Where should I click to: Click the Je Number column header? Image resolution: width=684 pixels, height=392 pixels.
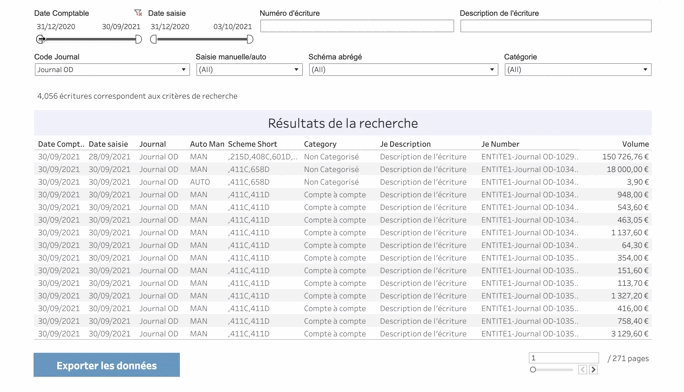pyautogui.click(x=500, y=144)
